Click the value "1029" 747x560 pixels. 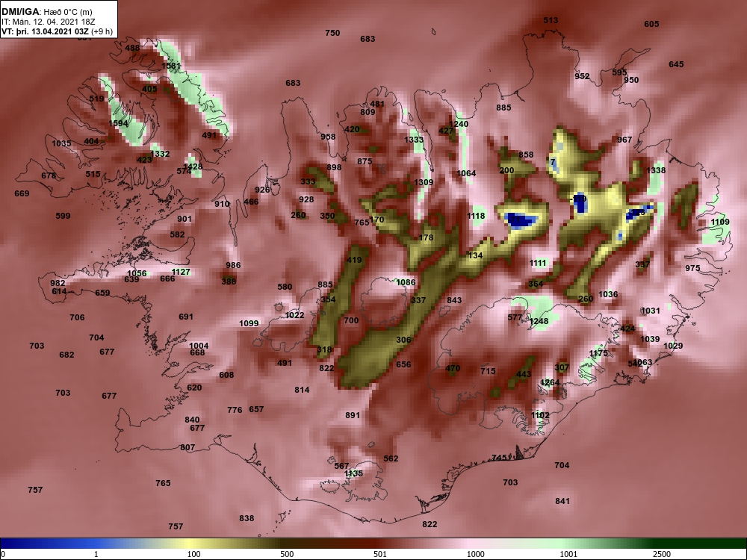coord(673,346)
